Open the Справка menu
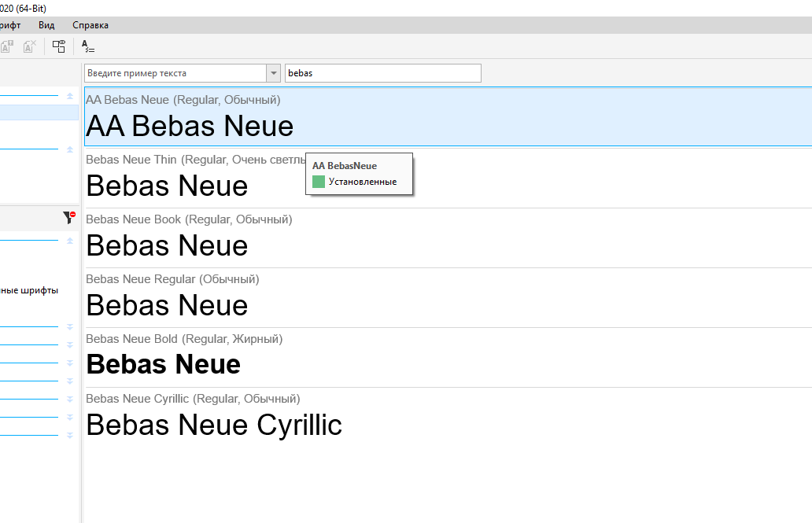The width and height of the screenshot is (812, 523). [x=90, y=25]
